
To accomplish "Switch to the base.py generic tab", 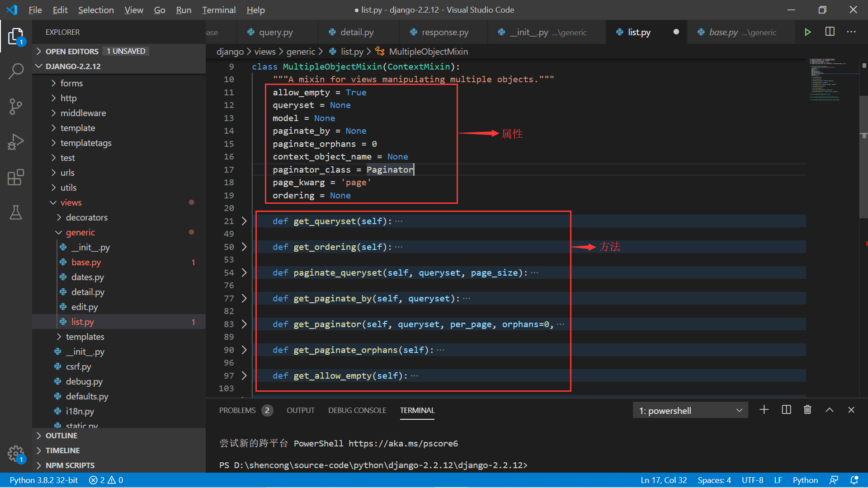I will point(741,32).
